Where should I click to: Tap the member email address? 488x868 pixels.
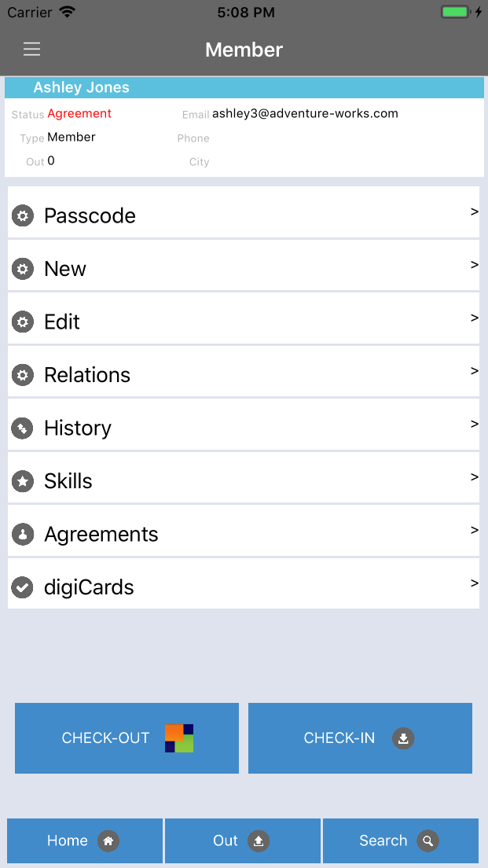tap(305, 114)
